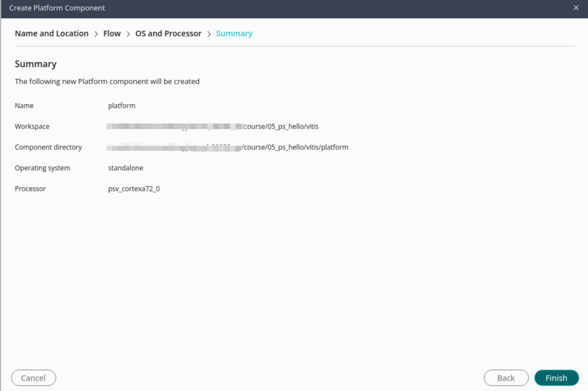This screenshot has width=588, height=391.
Task: Click the chevron between Flow and OS and Processor
Action: tap(128, 34)
